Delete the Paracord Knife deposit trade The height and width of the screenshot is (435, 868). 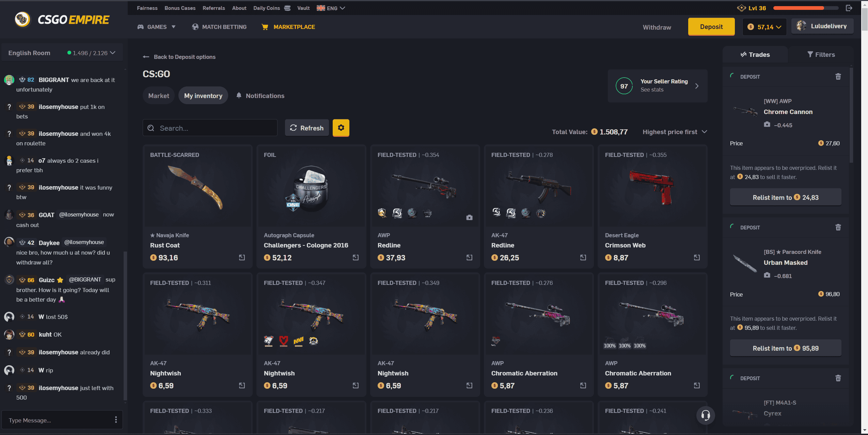838,227
